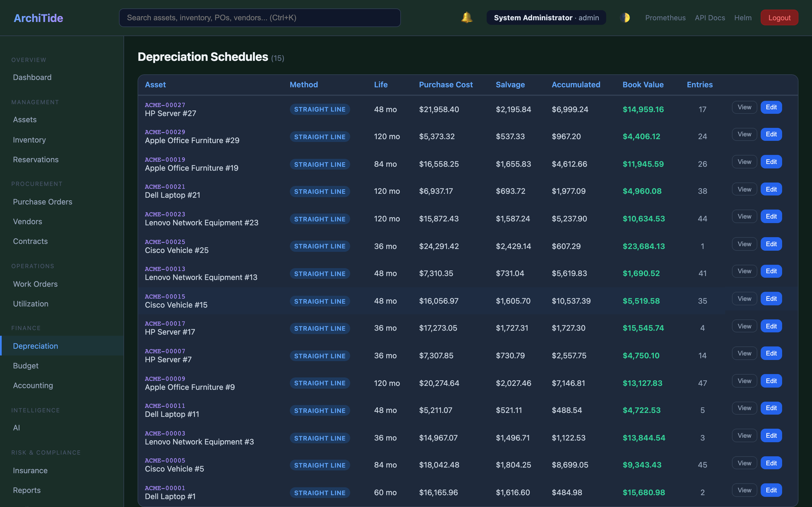Image resolution: width=812 pixels, height=507 pixels.
Task: Edit the HP Server #27 schedule
Action: pos(771,107)
